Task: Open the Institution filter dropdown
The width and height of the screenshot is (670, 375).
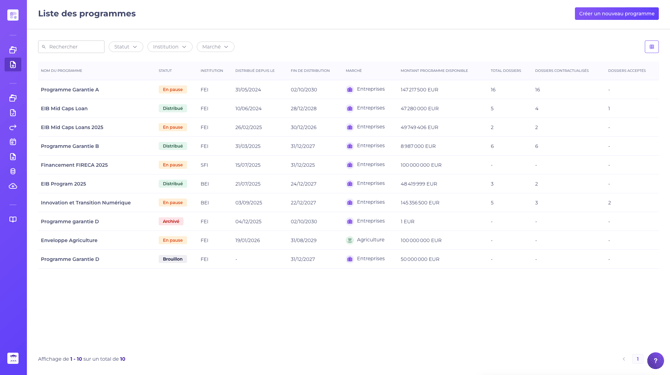Action: tap(170, 47)
